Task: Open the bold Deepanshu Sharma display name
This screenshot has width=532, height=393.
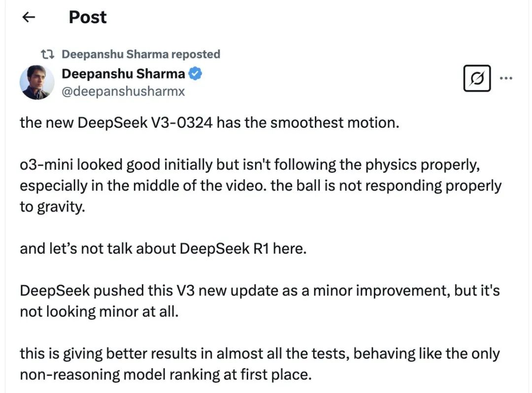Action: click(x=123, y=74)
